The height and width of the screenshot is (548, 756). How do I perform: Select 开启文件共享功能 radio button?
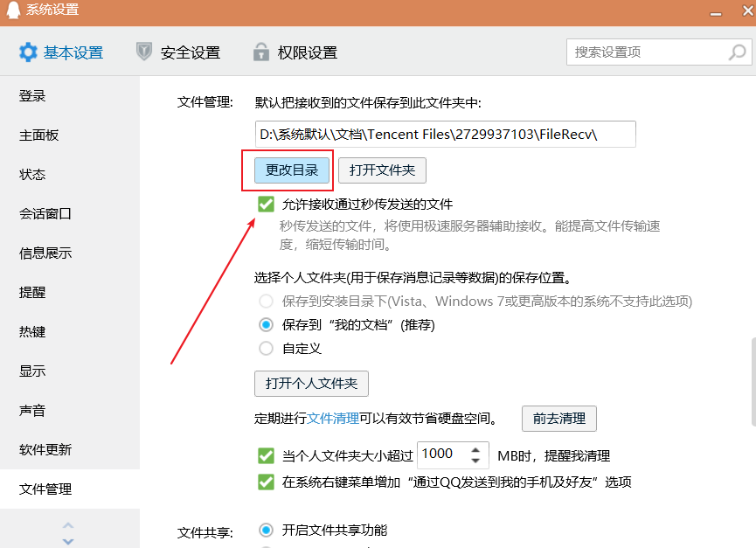click(x=266, y=531)
